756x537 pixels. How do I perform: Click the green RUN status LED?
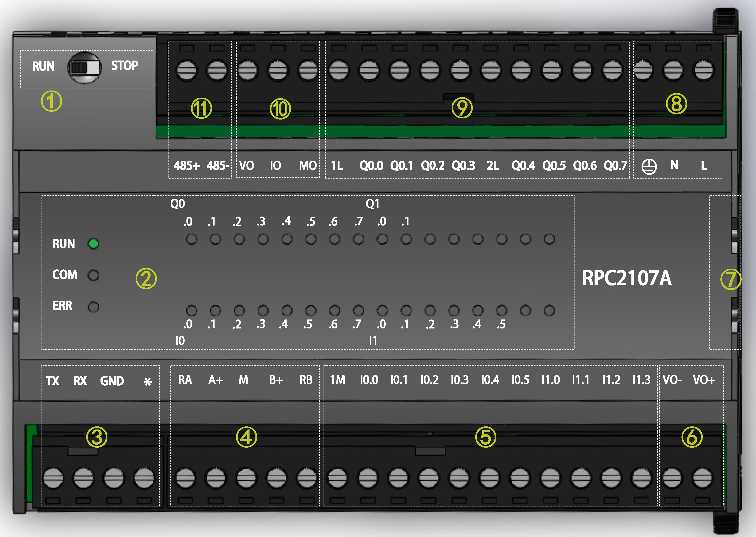coord(93,244)
